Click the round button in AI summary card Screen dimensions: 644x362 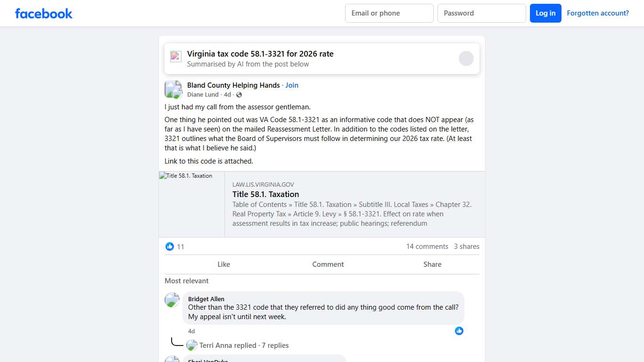[x=466, y=58]
